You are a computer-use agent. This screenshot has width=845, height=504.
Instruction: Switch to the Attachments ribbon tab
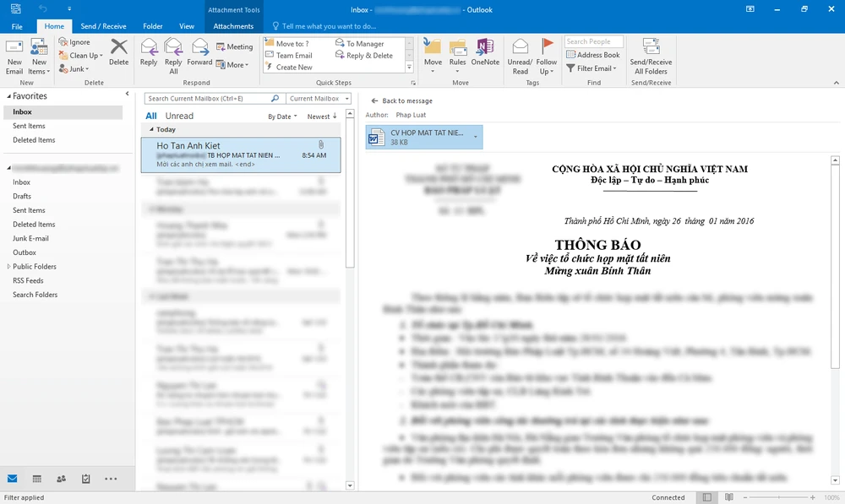point(233,25)
